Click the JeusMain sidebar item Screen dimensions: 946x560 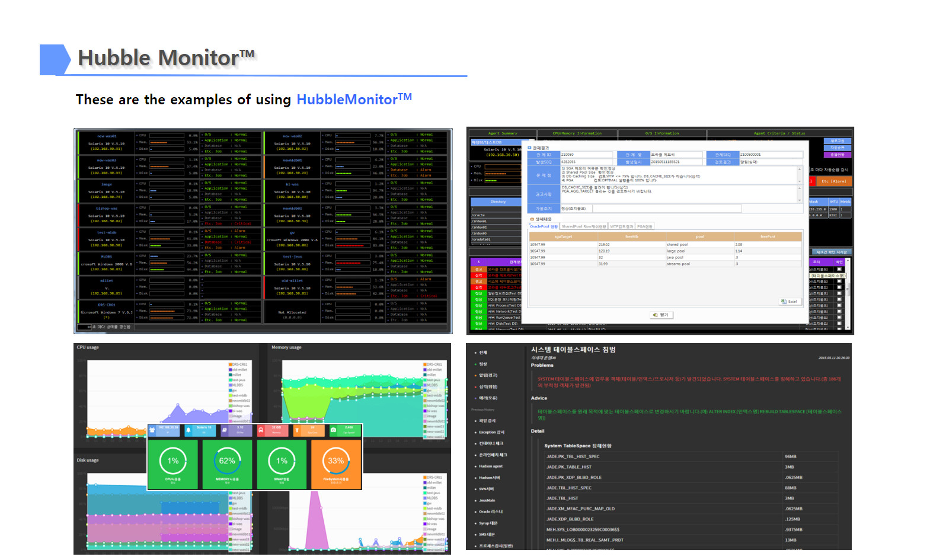click(x=487, y=500)
